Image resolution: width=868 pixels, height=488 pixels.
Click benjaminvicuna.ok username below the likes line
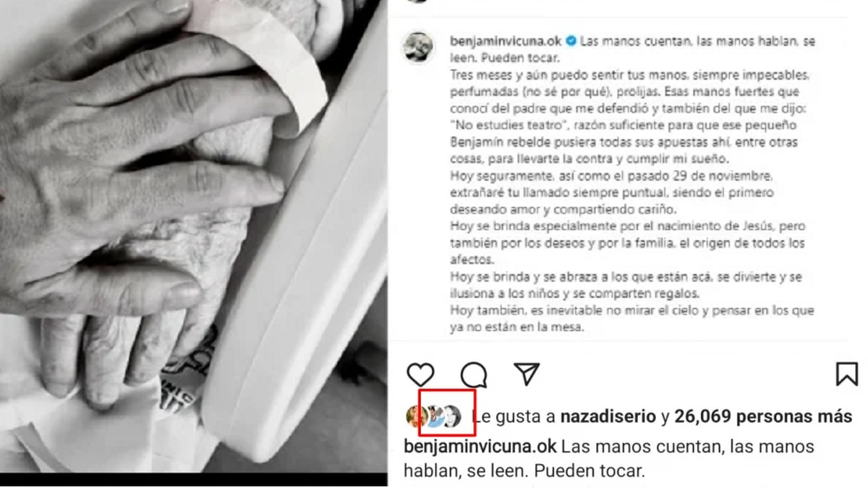click(480, 446)
